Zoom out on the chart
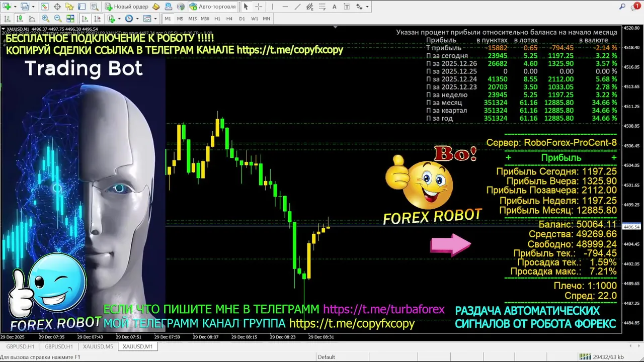 tap(58, 19)
